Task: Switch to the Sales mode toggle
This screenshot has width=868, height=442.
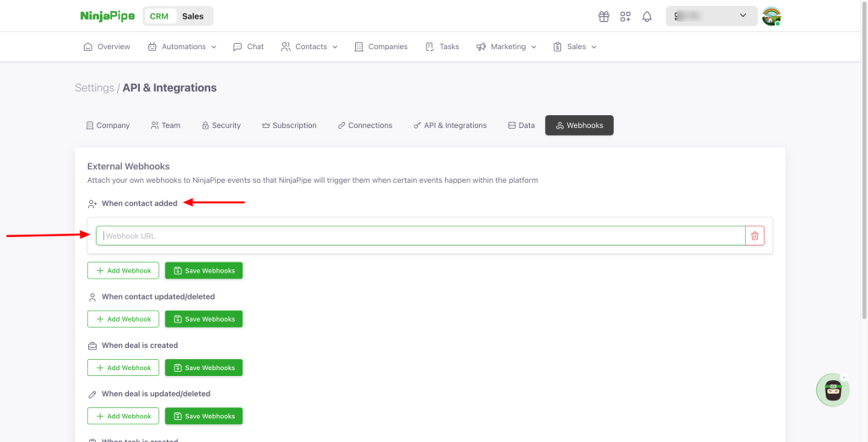Action: coord(193,16)
